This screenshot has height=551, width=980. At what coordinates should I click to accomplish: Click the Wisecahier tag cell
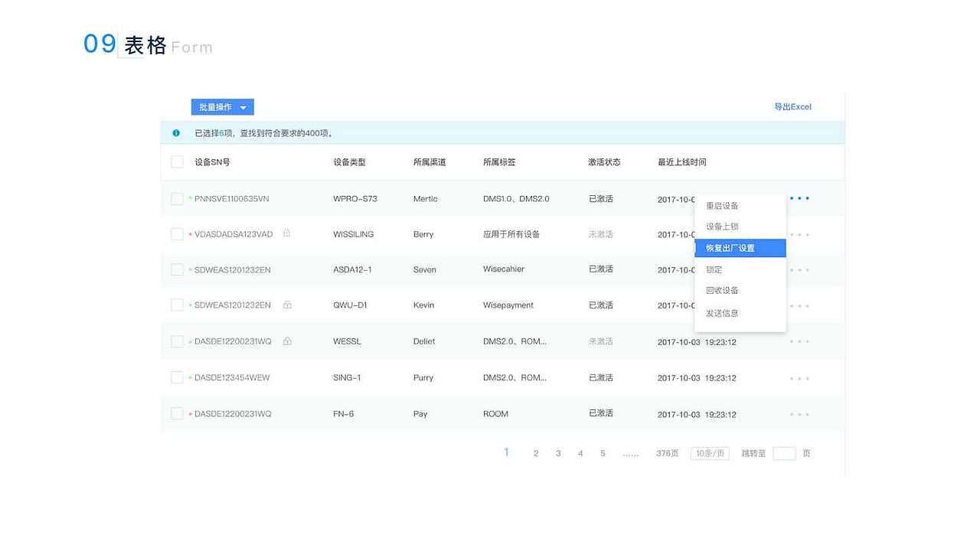[504, 269]
